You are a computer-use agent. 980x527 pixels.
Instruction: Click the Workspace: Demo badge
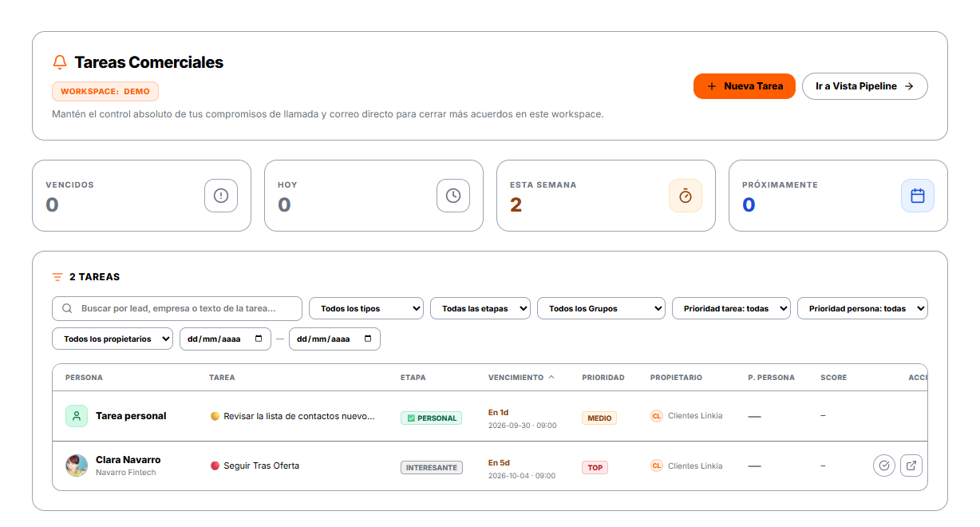click(105, 91)
